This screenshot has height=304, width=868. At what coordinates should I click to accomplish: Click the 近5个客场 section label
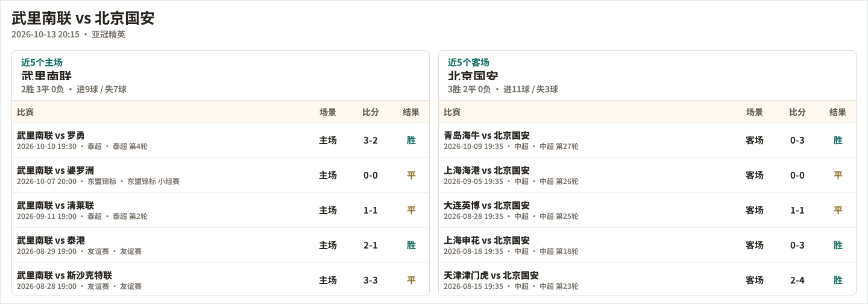pyautogui.click(x=468, y=62)
